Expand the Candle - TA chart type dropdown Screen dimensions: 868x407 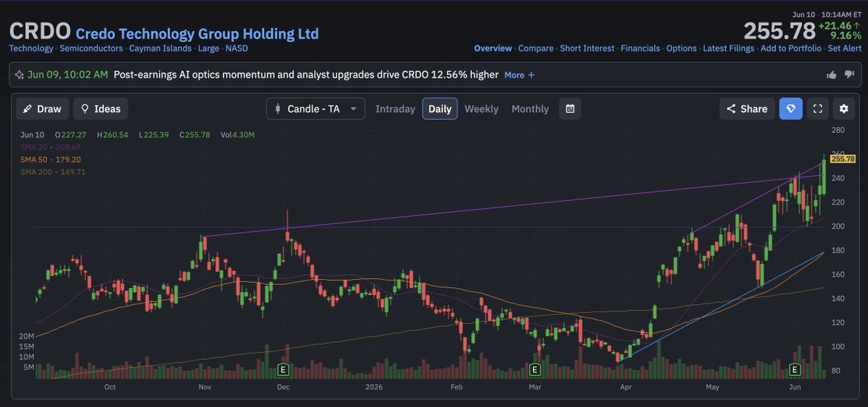point(315,108)
